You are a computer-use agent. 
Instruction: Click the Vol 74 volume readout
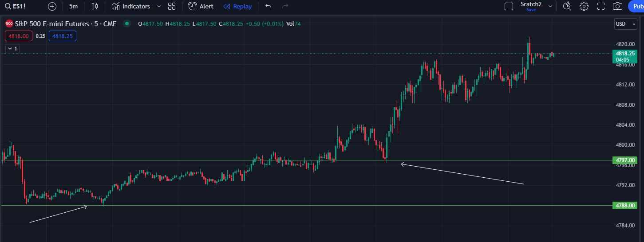click(x=293, y=23)
